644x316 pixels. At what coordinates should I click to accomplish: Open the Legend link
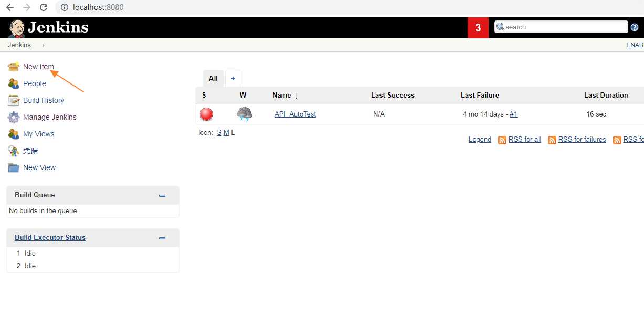point(480,139)
